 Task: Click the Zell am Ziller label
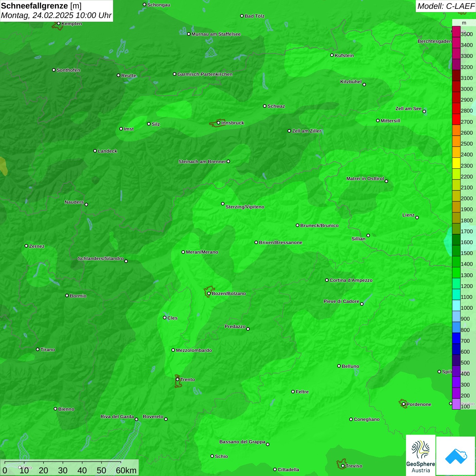[307, 131]
